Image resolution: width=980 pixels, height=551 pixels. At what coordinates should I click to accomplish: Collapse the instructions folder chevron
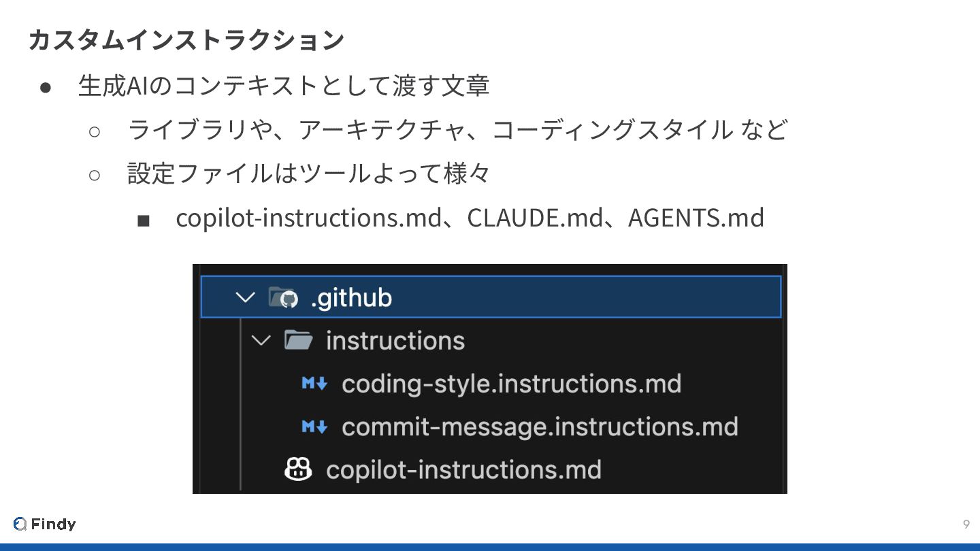pyautogui.click(x=261, y=340)
